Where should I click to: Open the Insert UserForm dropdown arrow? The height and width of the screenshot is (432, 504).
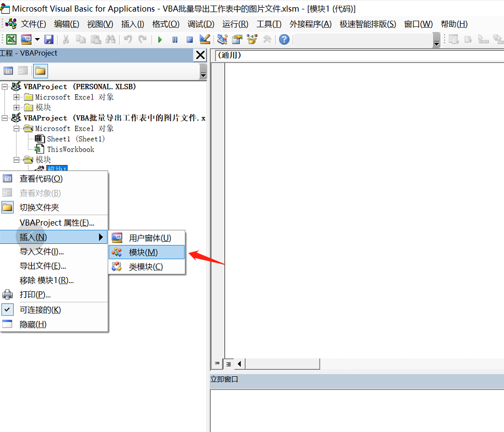coord(37,40)
